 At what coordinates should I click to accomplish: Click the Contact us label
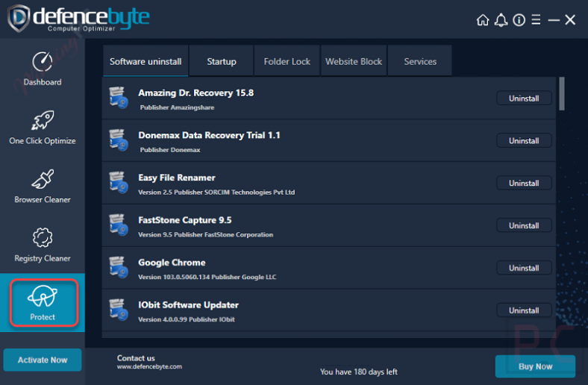tap(136, 358)
